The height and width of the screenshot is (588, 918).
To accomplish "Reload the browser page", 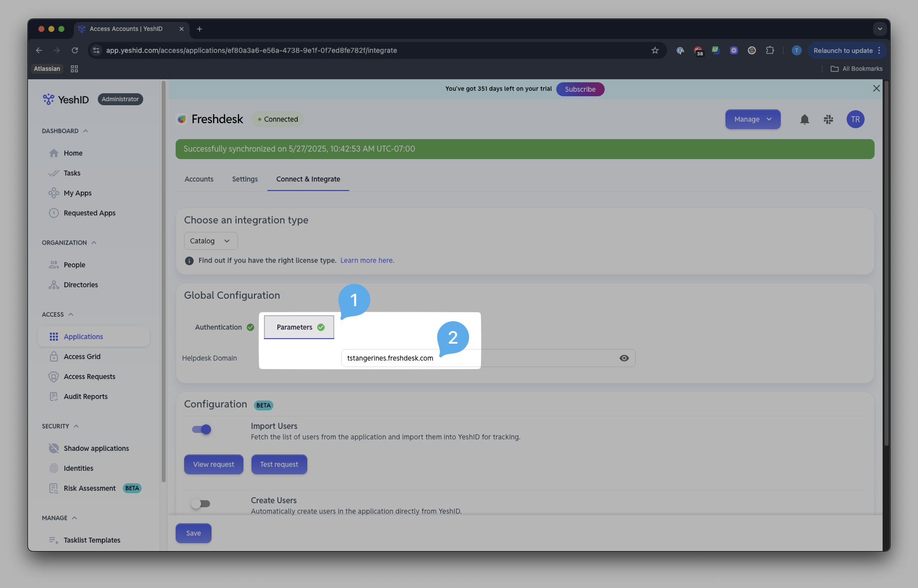I will 75,50.
